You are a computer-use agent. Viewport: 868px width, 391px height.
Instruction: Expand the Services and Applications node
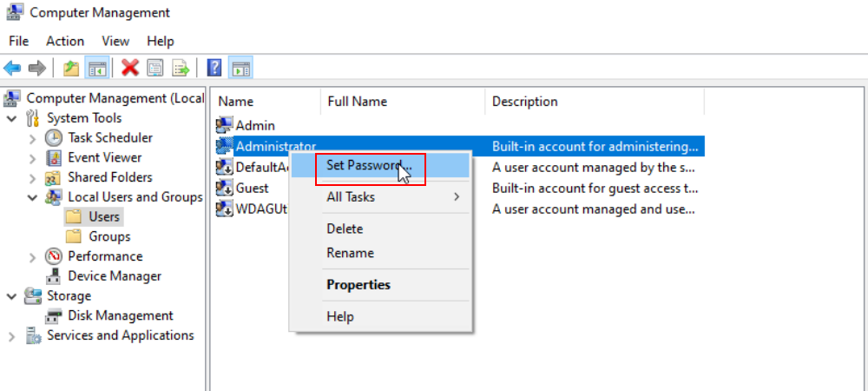tap(11, 336)
